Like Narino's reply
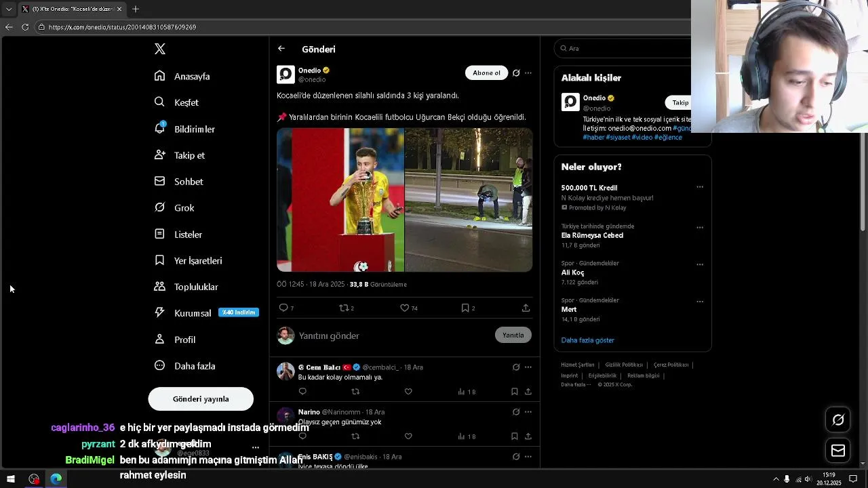 pyautogui.click(x=408, y=436)
